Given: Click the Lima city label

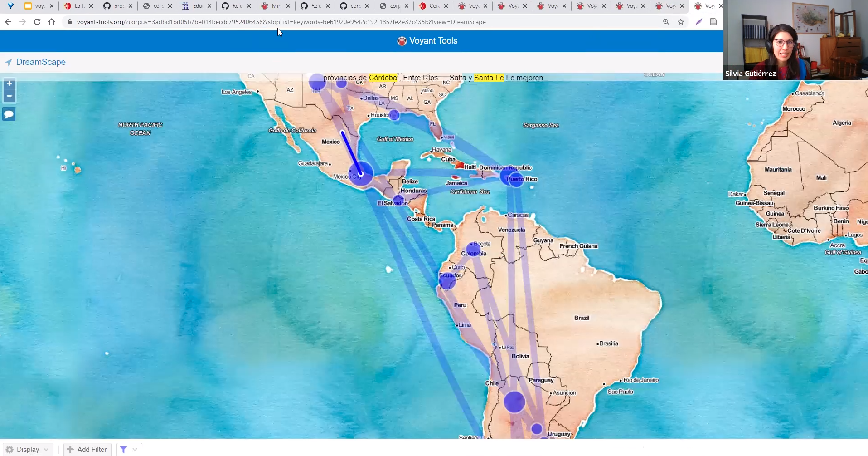Looking at the screenshot, I should (x=465, y=325).
